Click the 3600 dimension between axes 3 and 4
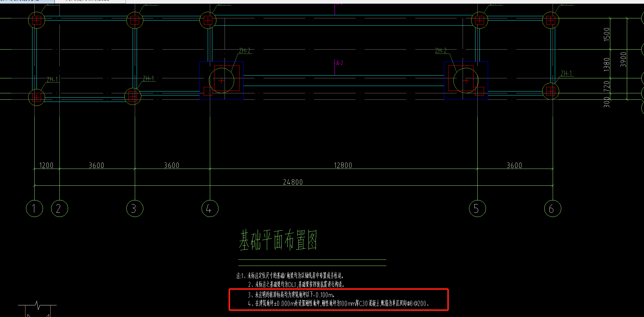644x317 pixels. [172, 166]
